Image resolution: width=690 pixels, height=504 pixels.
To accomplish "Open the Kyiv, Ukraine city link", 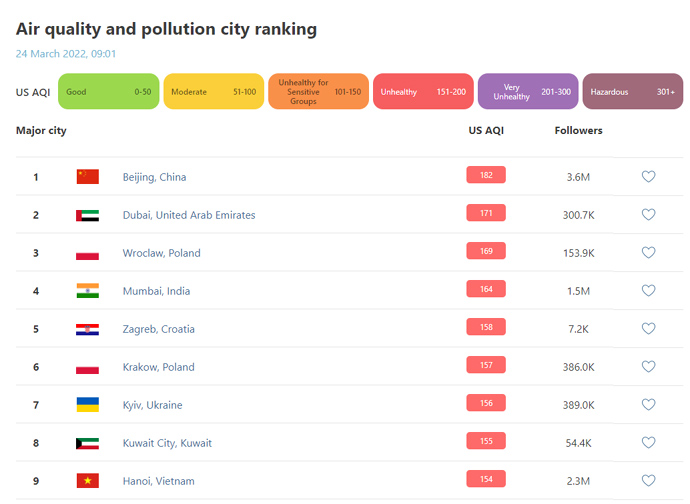I will [x=152, y=405].
